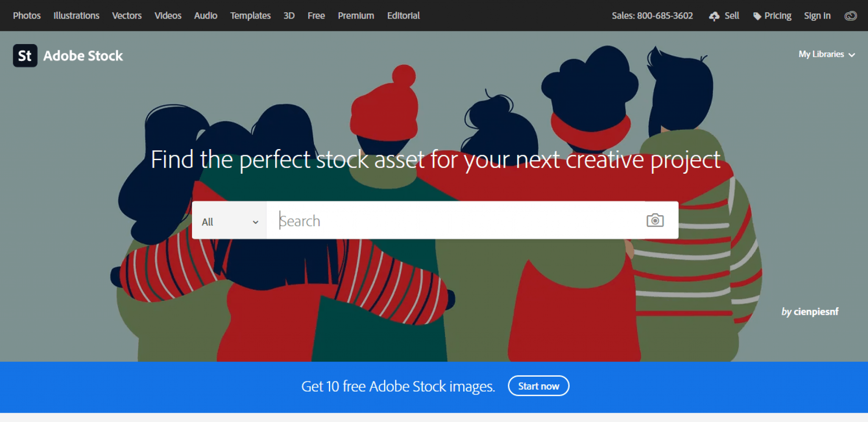Click the Sign In link
The image size is (868, 422).
(x=817, y=16)
